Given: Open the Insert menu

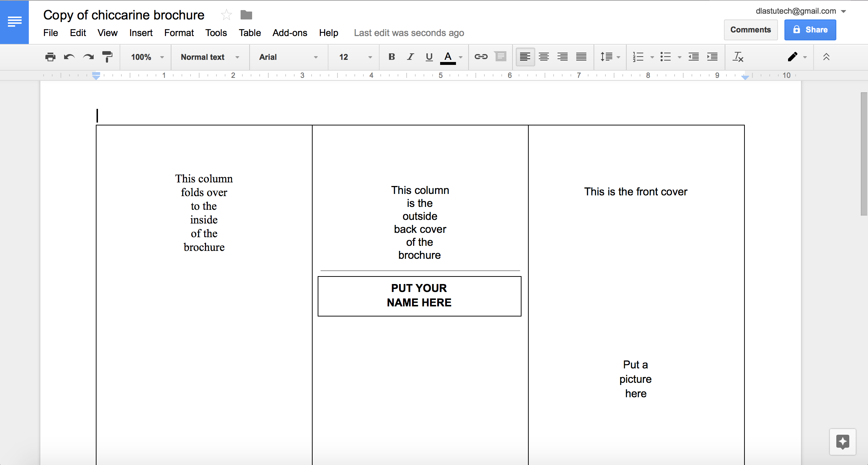Looking at the screenshot, I should point(140,33).
